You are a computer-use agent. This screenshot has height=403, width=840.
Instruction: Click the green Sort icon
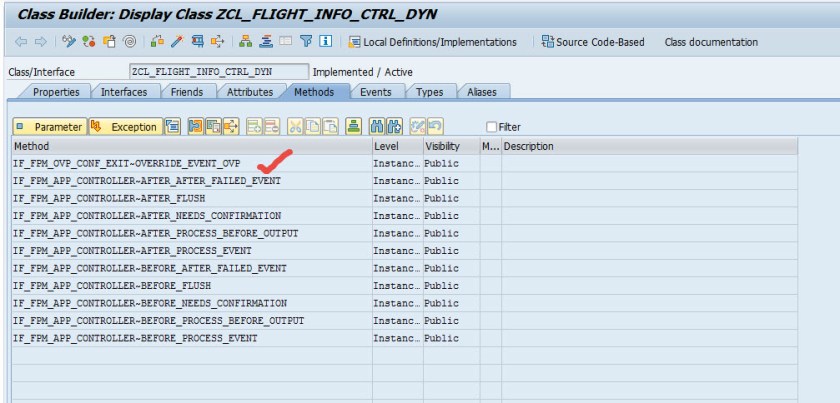tap(353, 127)
